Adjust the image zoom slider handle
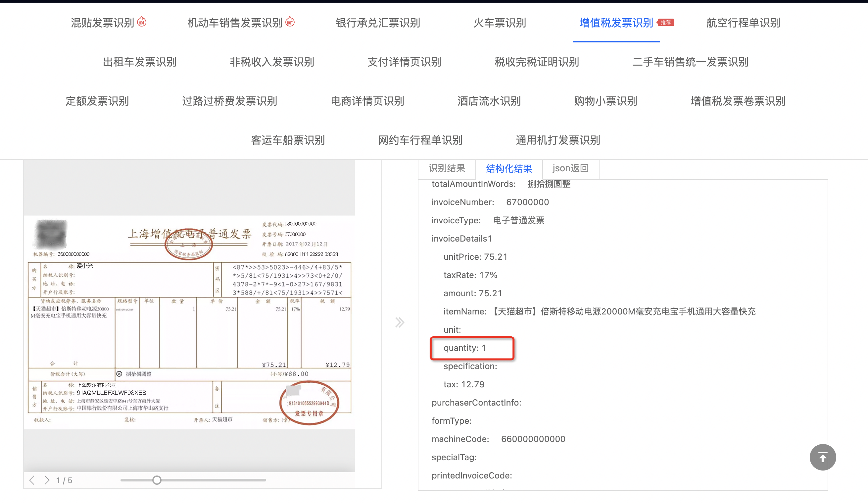868x503 pixels. 157,480
